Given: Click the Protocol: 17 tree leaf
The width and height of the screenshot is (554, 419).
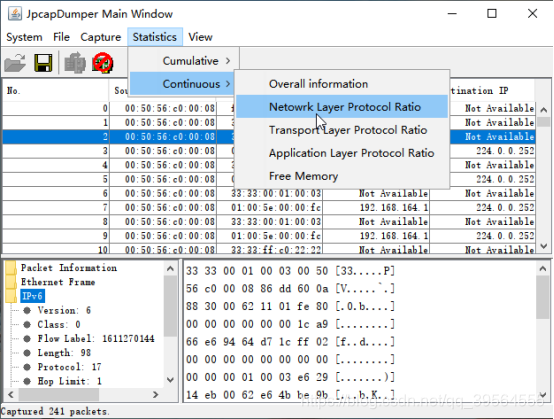Looking at the screenshot, I should [69, 367].
